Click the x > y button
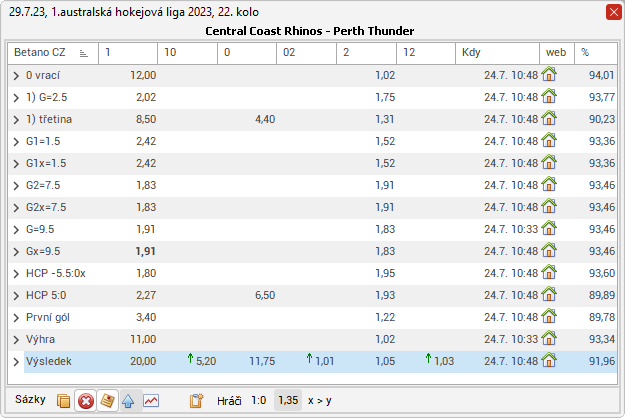625x418 pixels. [x=321, y=400]
